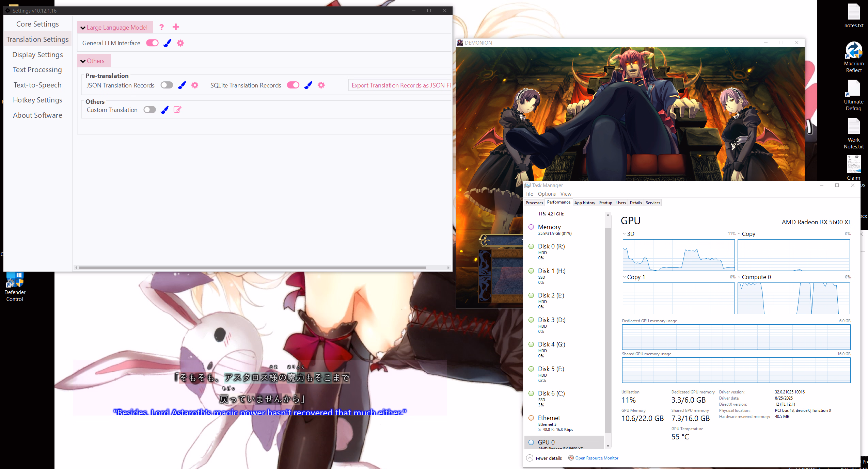Select Memory in performance list
The height and width of the screenshot is (469, 868).
click(549, 227)
